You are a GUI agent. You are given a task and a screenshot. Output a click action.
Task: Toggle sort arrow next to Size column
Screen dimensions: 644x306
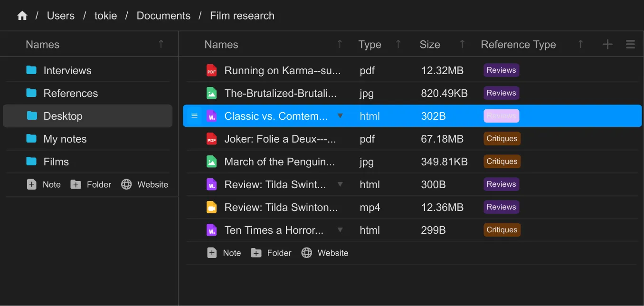point(462,45)
